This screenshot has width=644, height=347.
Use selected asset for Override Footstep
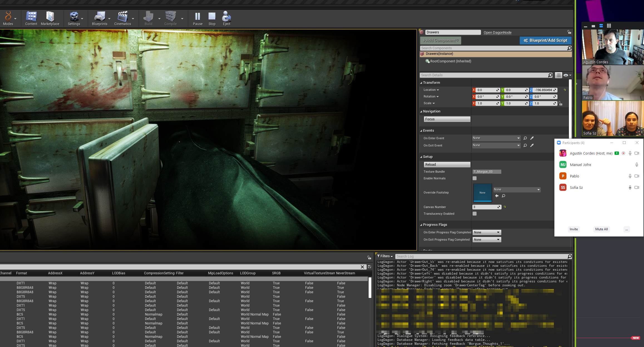pyautogui.click(x=497, y=196)
